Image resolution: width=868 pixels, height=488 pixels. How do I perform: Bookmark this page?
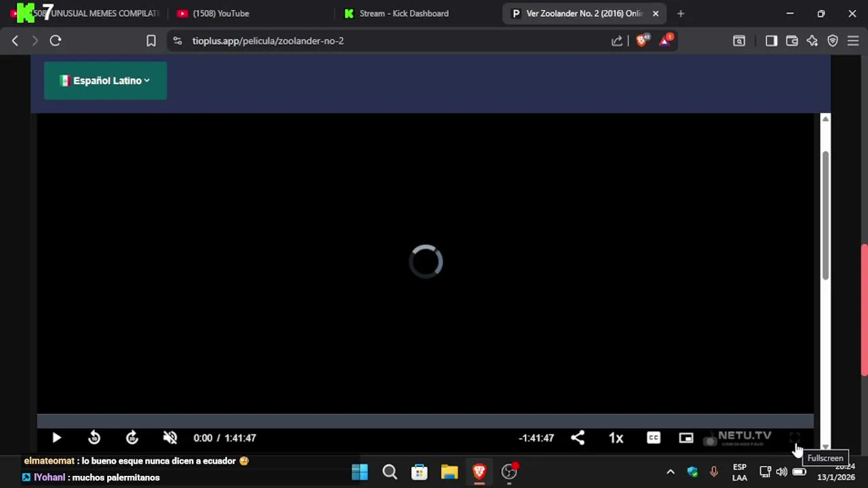pyautogui.click(x=151, y=41)
